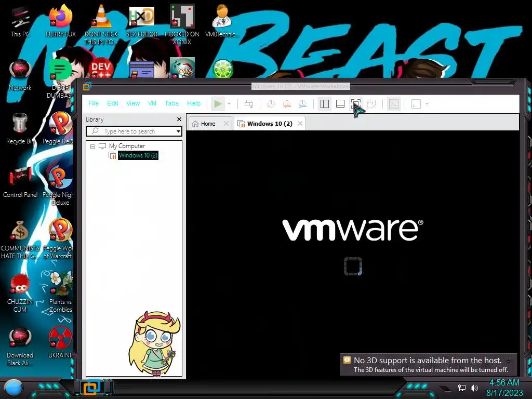This screenshot has height=399, width=532.
Task: Open the Tabs menu
Action: coord(171,103)
